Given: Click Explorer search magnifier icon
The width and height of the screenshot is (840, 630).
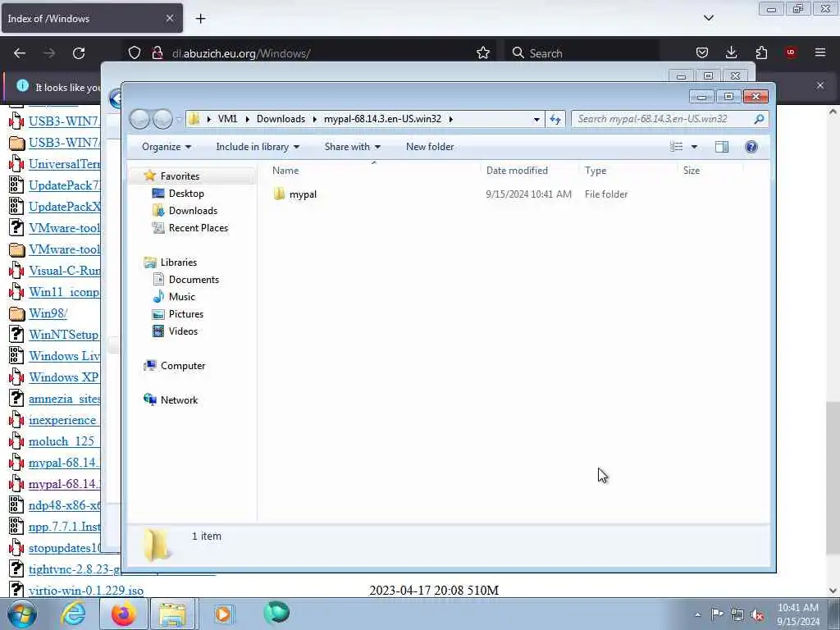Looking at the screenshot, I should point(759,119).
